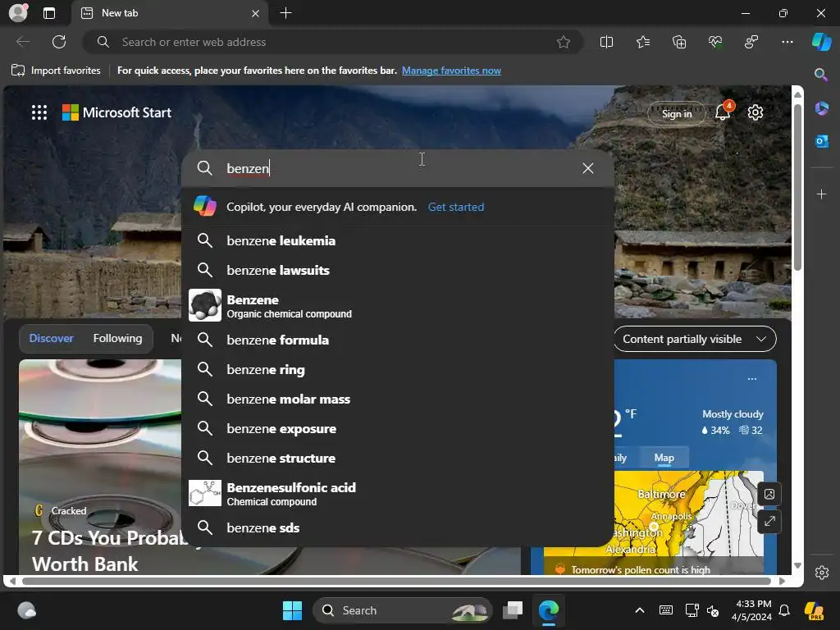This screenshot has height=630, width=840.
Task: Open the share/extensions icon in toolbar
Action: [751, 42]
